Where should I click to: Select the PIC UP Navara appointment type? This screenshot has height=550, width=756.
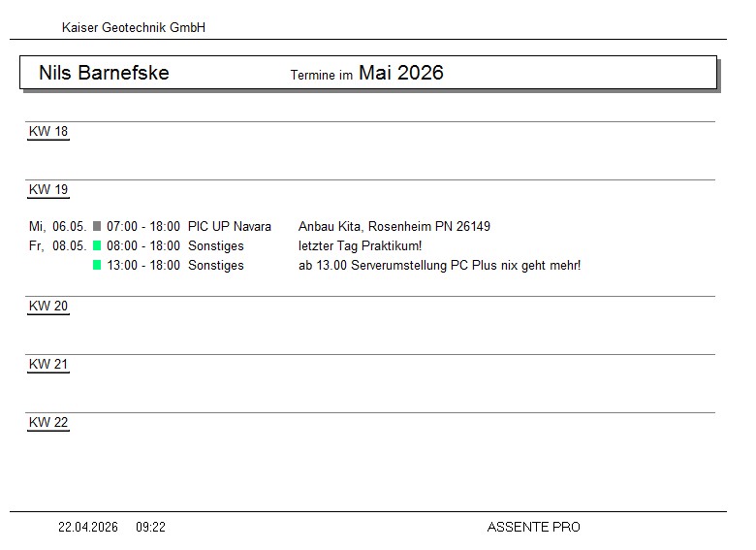click(x=230, y=227)
